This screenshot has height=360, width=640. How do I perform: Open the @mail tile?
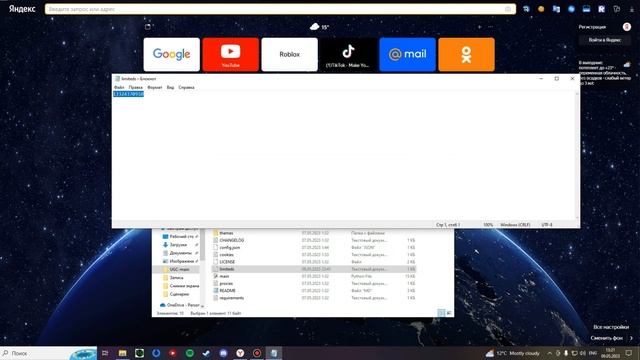[407, 54]
